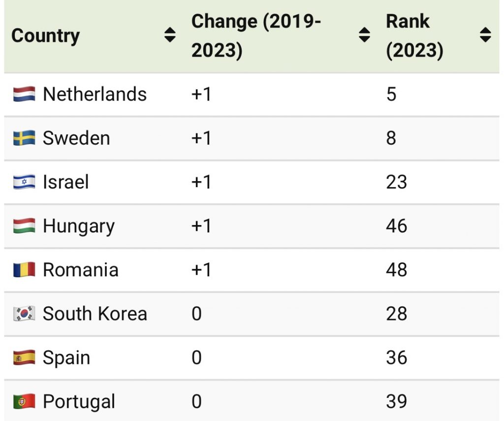Click the Sweden flag icon
The width and height of the screenshot is (504, 421).
point(24,138)
